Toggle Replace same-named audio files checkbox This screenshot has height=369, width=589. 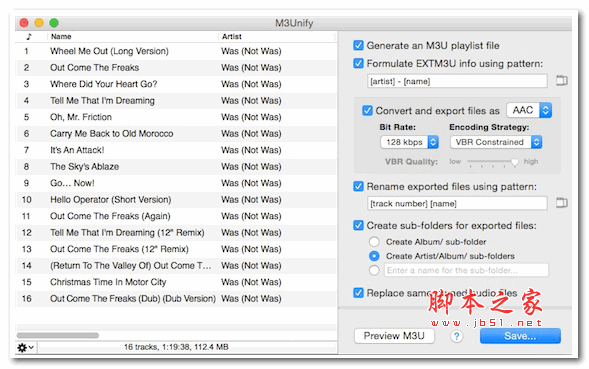pyautogui.click(x=358, y=293)
